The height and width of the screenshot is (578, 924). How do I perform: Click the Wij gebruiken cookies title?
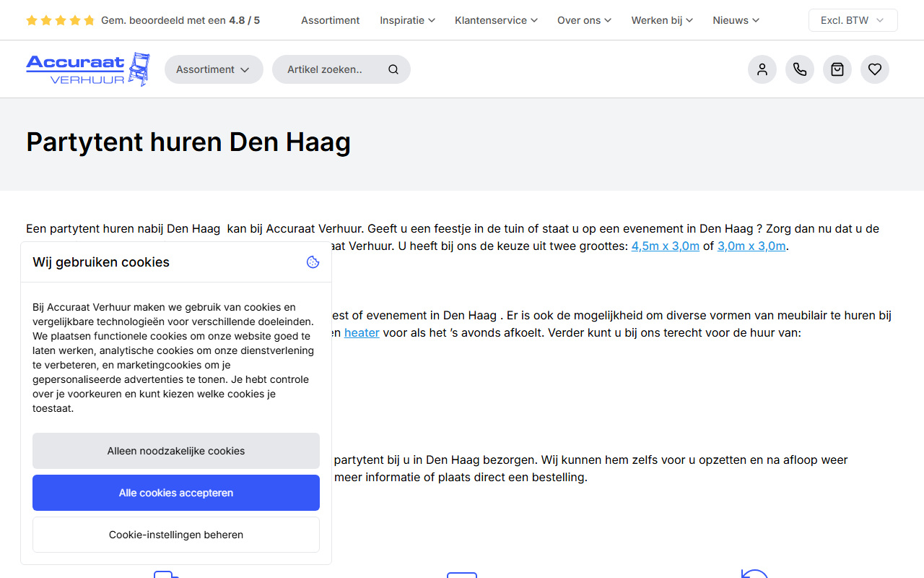(x=101, y=262)
